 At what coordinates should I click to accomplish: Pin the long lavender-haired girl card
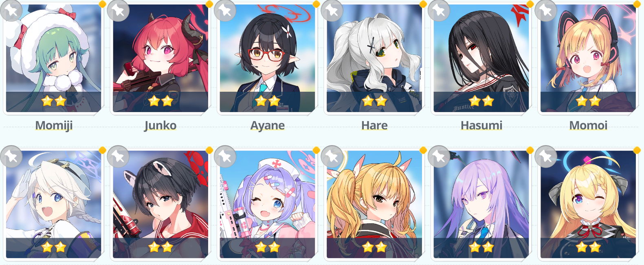439,156
